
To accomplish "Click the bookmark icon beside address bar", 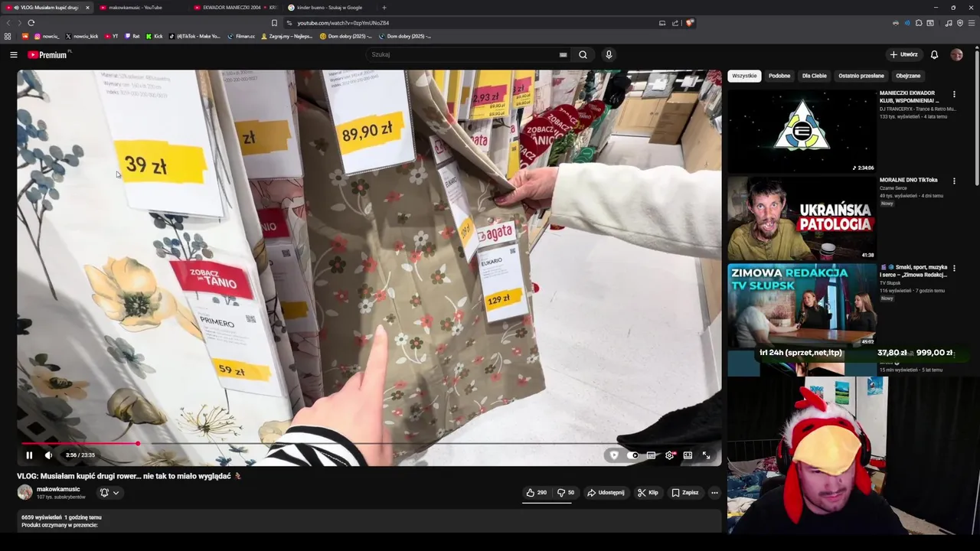I will (x=274, y=23).
